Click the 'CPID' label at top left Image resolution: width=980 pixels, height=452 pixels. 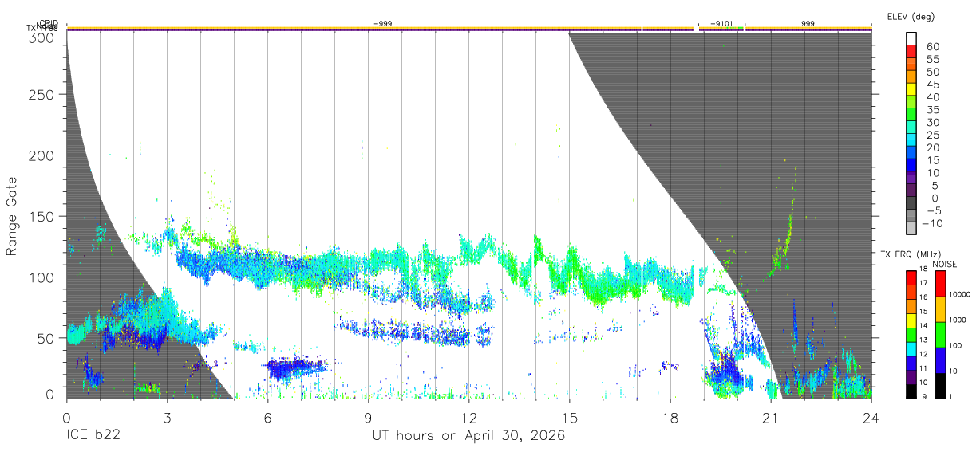(49, 23)
